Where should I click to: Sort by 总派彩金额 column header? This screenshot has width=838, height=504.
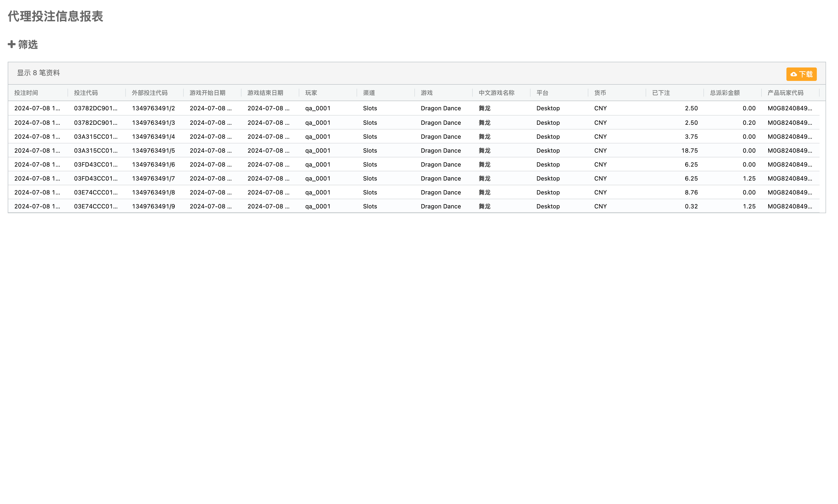[x=725, y=93]
